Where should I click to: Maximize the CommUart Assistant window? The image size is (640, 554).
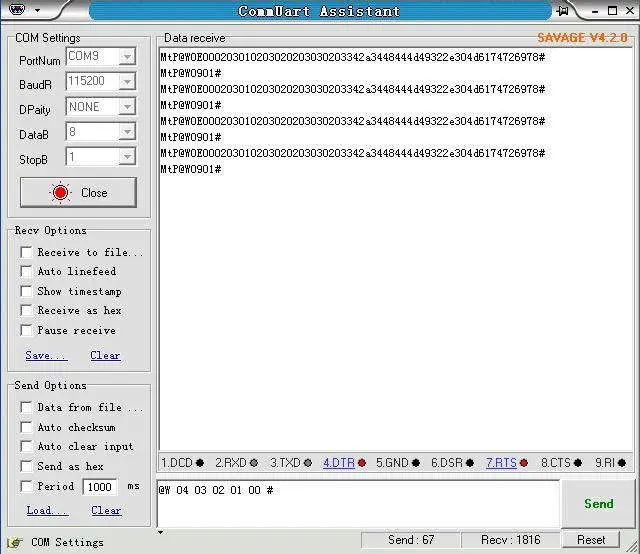click(x=612, y=11)
